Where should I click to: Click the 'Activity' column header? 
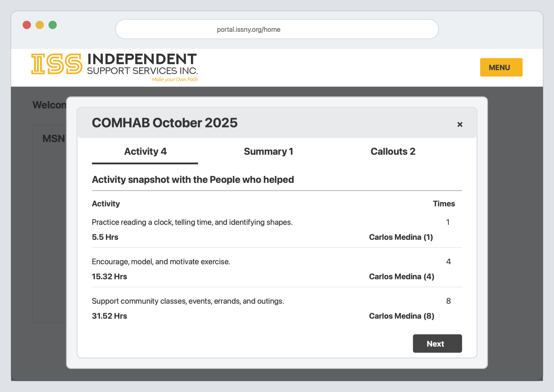click(106, 204)
